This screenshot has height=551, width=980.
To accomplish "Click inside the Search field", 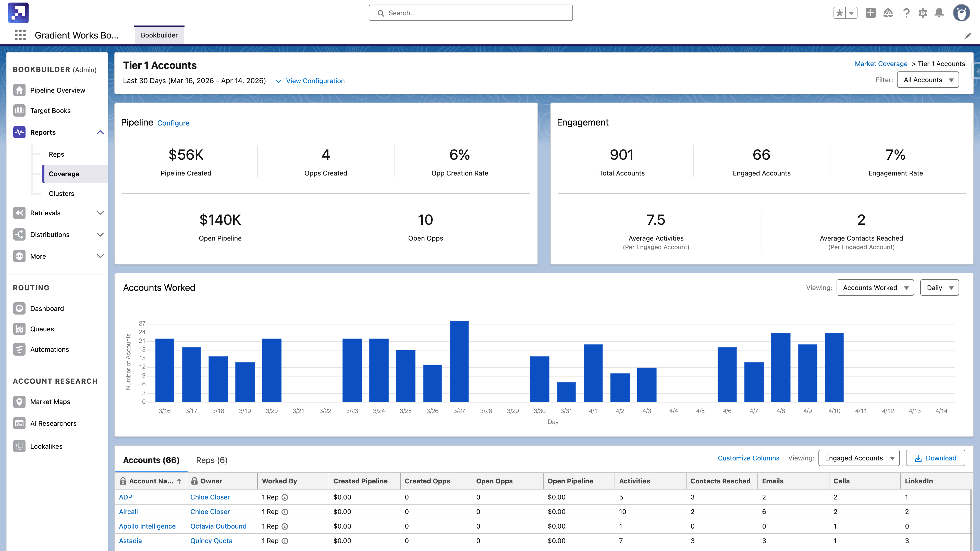I will point(470,12).
